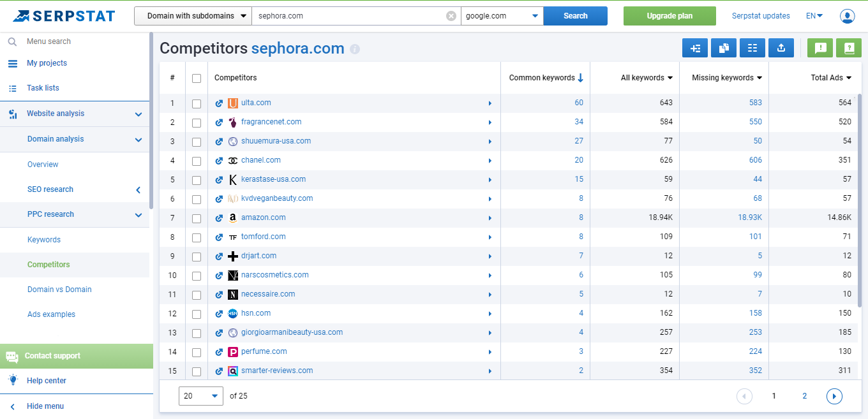Click the Help center lightbulb icon
The image size is (868, 419).
(x=13, y=380)
